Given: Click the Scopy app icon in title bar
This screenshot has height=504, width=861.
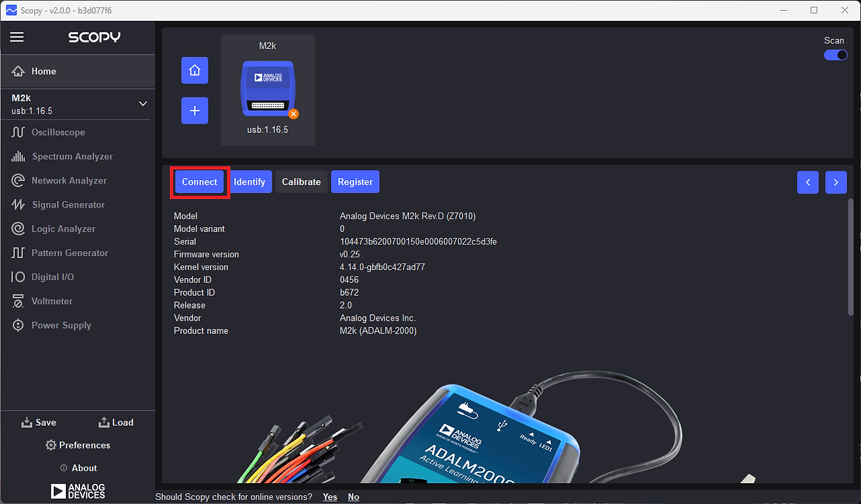Looking at the screenshot, I should coord(11,10).
